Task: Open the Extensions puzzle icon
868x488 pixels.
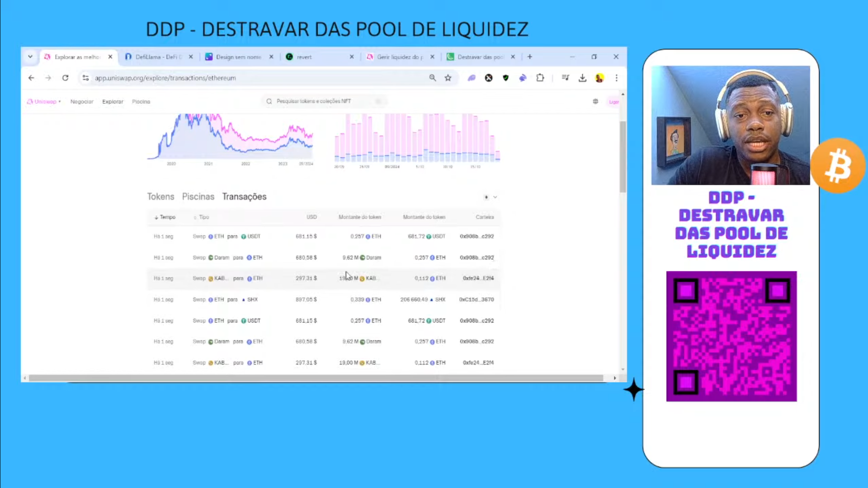Action: [x=540, y=78]
